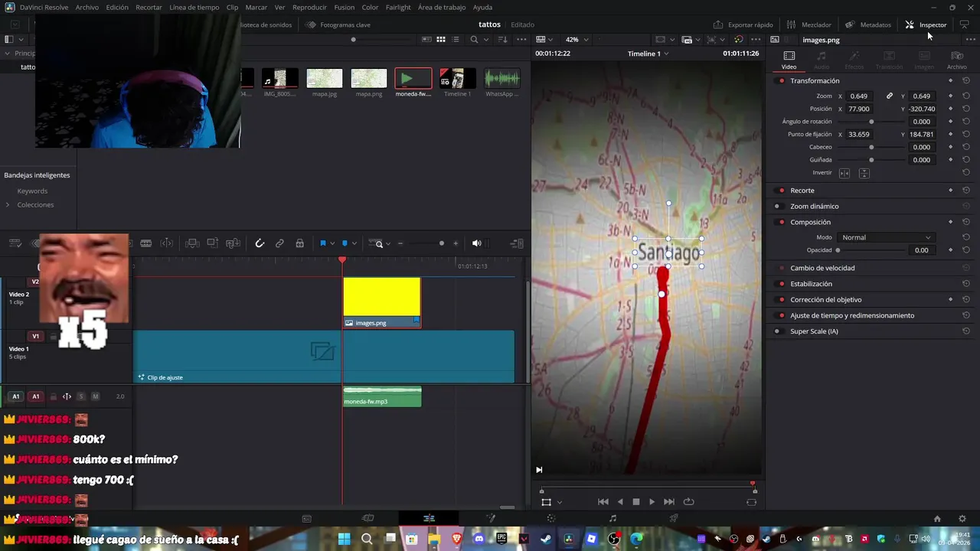Switch to the Video inspector tab
This screenshot has width=980, height=551.
pos(789,60)
